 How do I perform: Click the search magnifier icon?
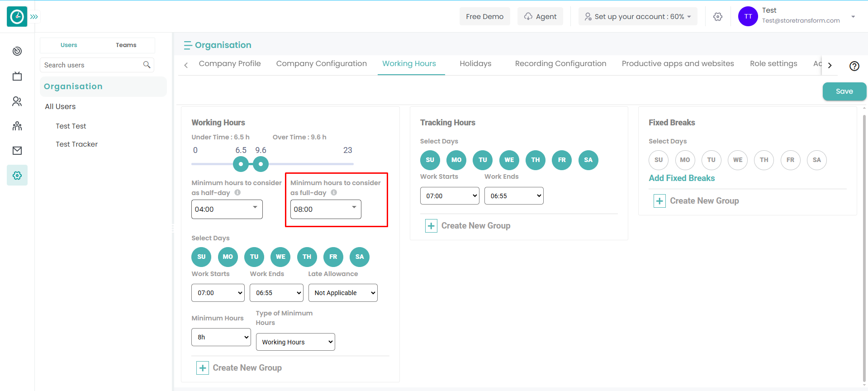pos(147,65)
